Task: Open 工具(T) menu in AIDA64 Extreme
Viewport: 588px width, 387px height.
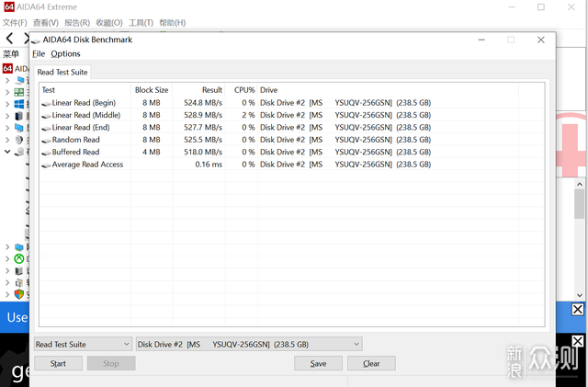Action: (x=141, y=23)
